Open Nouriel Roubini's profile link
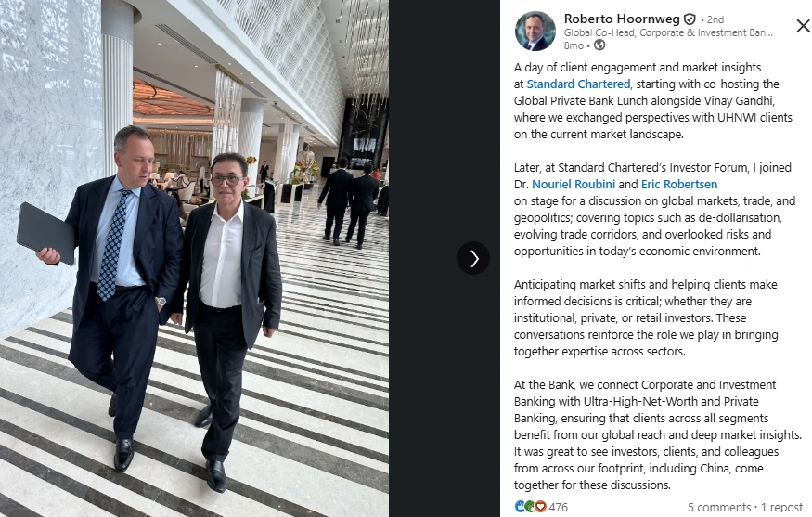 [x=574, y=184]
